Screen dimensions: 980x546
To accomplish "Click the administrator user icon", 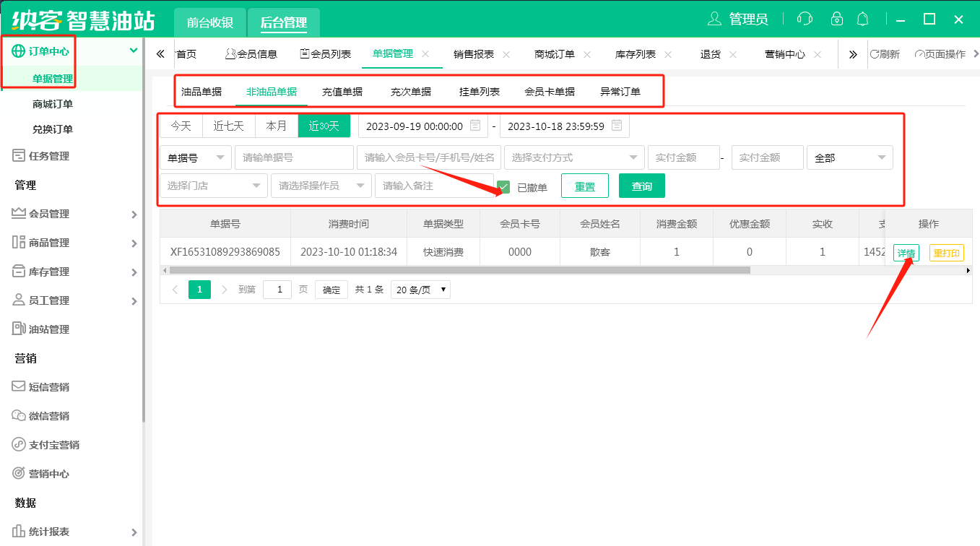I will coord(714,19).
